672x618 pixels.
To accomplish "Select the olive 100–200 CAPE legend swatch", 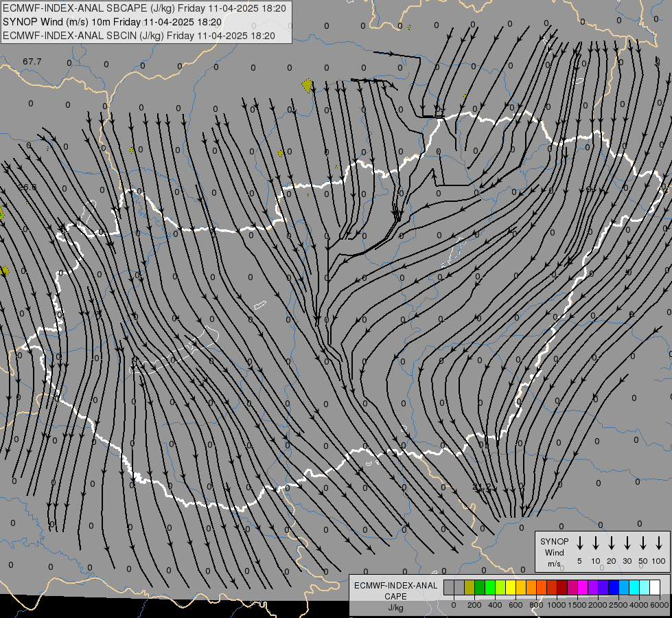I will [x=470, y=587].
